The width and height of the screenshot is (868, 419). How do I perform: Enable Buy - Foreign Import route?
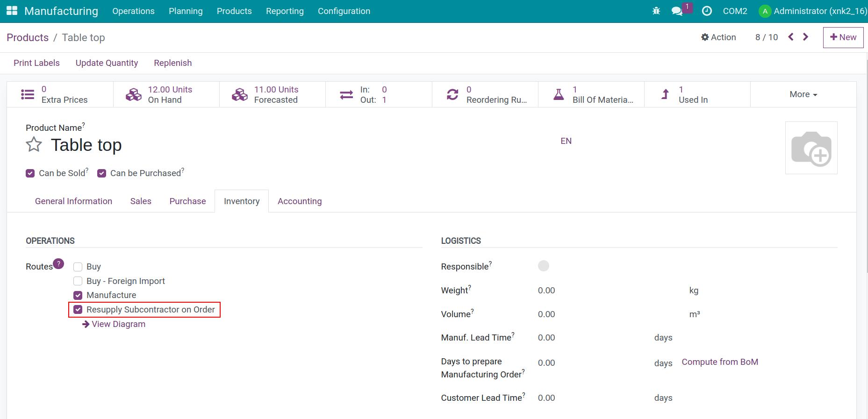pyautogui.click(x=78, y=281)
